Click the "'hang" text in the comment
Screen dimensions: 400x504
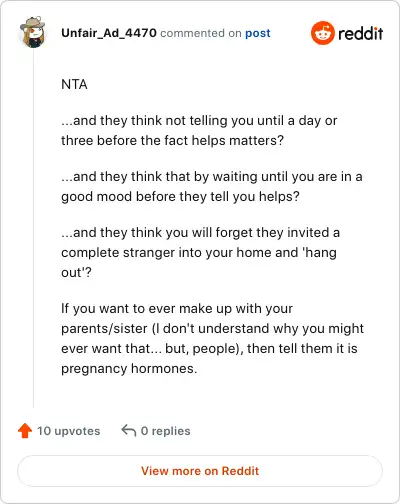click(x=319, y=253)
